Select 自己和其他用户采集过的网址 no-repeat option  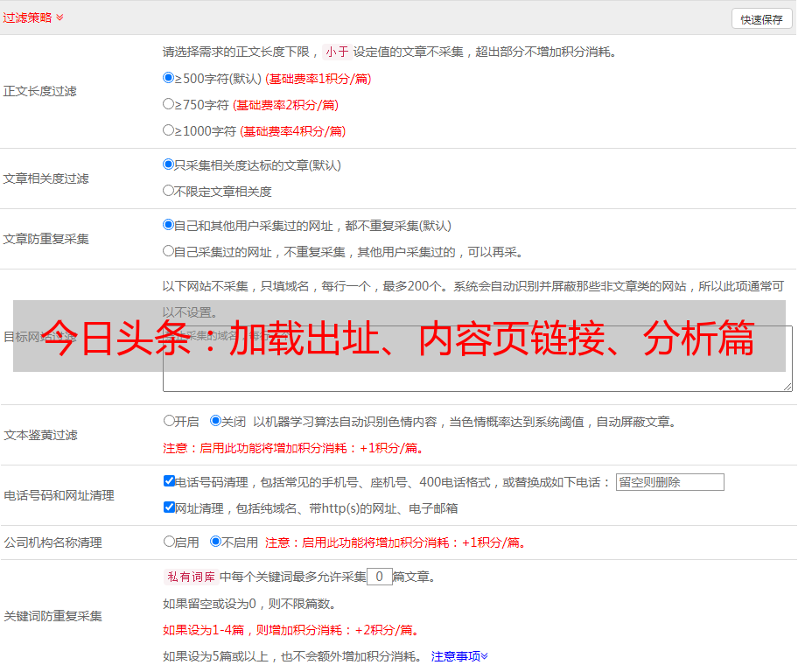[169, 225]
